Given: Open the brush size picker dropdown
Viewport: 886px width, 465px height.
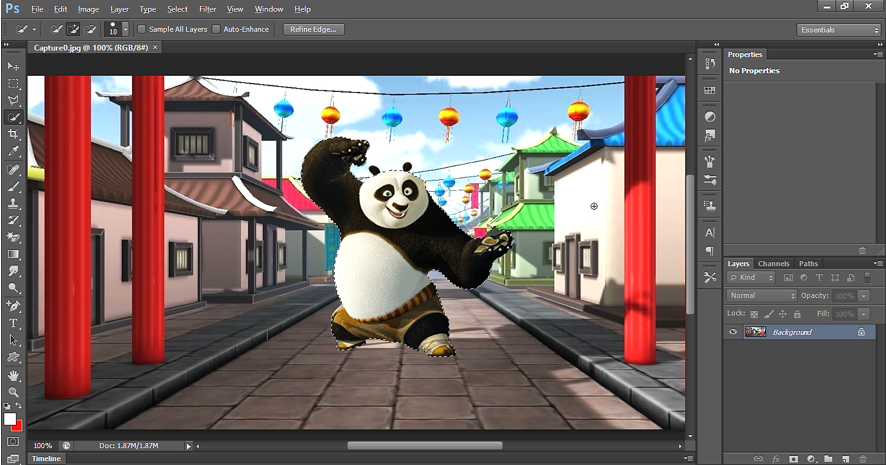Looking at the screenshot, I should pos(125,29).
